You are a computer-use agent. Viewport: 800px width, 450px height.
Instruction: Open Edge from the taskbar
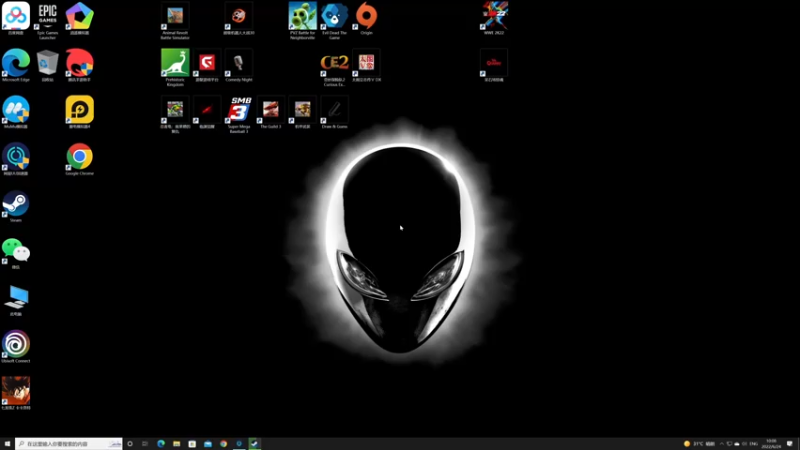pos(161,444)
